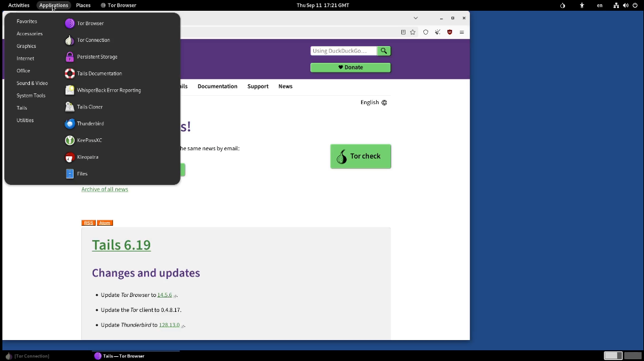Click the New Identity broom icon
Image resolution: width=644 pixels, height=361 pixels.
pos(438,32)
